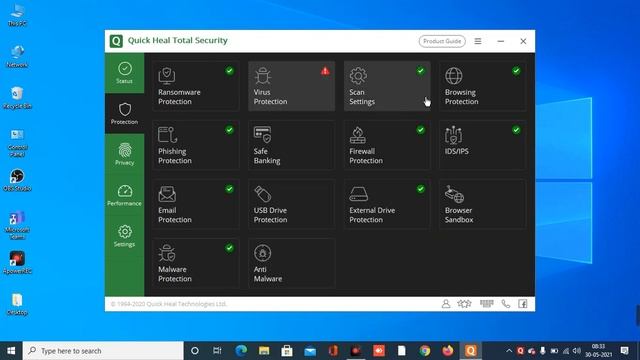
Task: Close the Quick Heal window
Action: click(523, 41)
